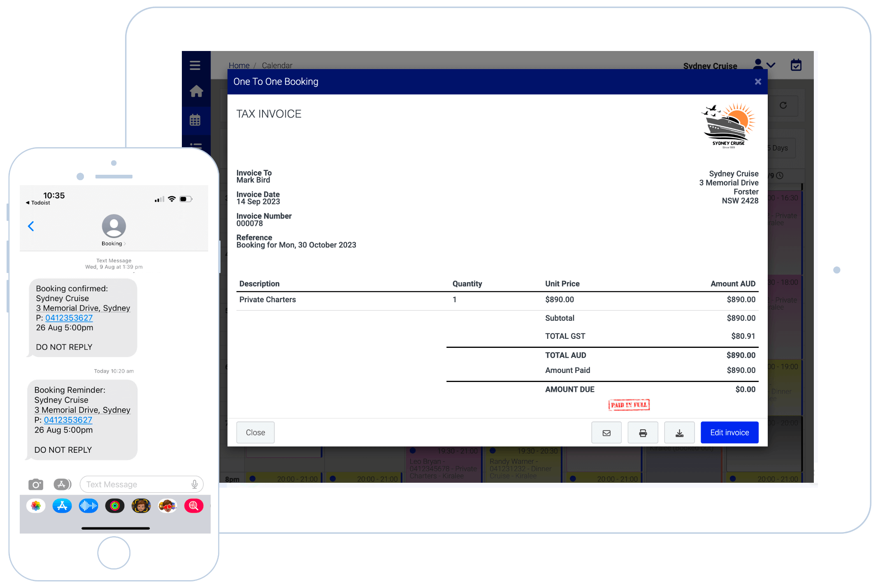Screen dimensions: 878x588
Task: Call the linked phone number 0412353627
Action: [69, 318]
